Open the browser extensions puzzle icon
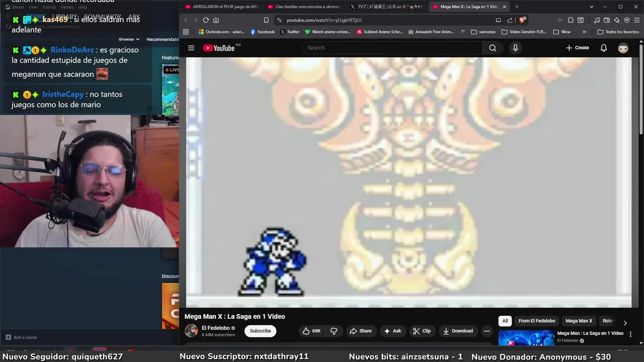 tap(571, 20)
